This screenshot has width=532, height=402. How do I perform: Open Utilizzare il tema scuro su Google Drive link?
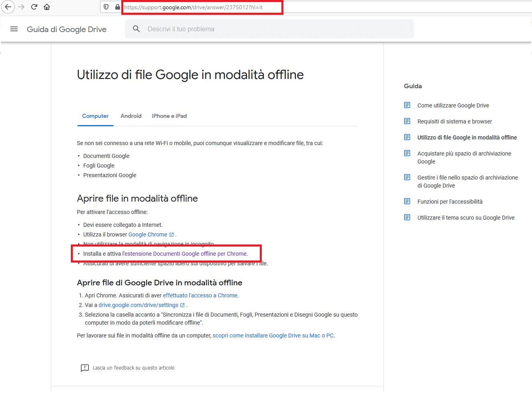click(x=466, y=218)
